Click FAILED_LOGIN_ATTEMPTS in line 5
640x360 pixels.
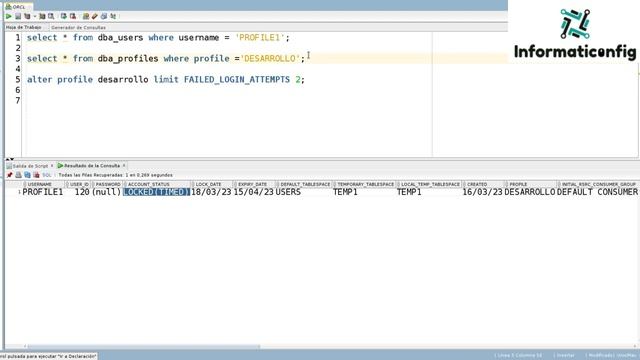click(237, 79)
